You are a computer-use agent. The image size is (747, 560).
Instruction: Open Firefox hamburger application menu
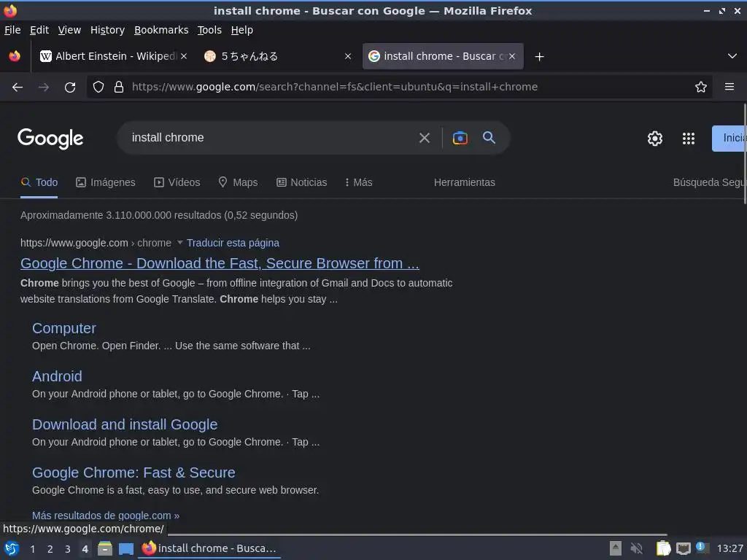[x=729, y=87]
